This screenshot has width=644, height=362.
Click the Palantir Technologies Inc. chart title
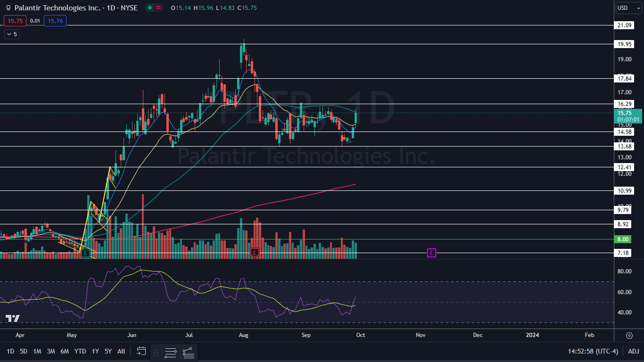pyautogui.click(x=75, y=8)
